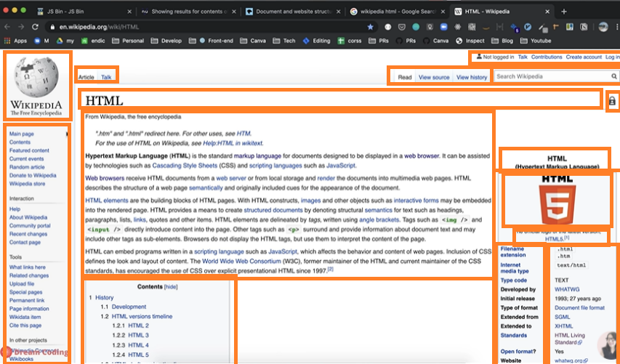The height and width of the screenshot is (364, 620).
Task: Click the browser forward arrow
Action: pyautogui.click(x=21, y=27)
